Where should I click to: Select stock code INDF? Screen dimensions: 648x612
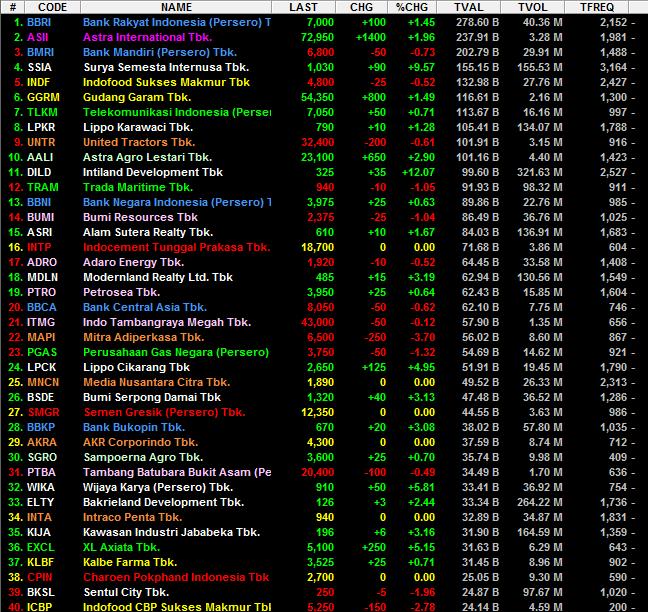coord(38,82)
